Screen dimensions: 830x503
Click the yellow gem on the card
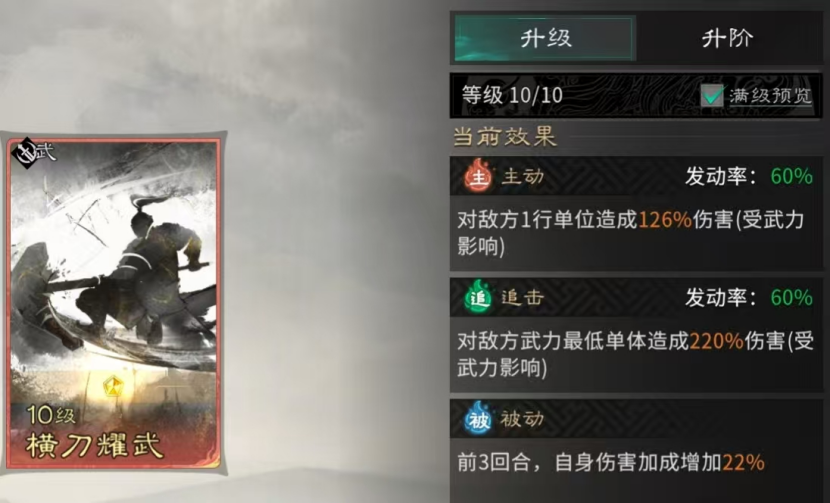(113, 387)
